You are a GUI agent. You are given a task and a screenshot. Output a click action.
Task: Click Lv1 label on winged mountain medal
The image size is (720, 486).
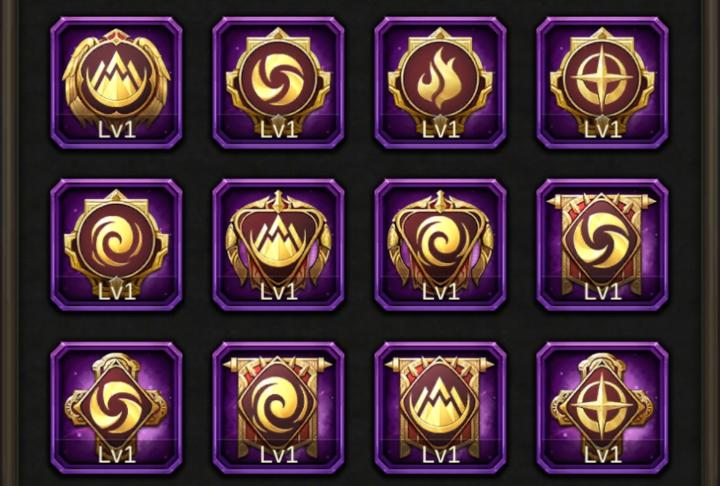117,130
